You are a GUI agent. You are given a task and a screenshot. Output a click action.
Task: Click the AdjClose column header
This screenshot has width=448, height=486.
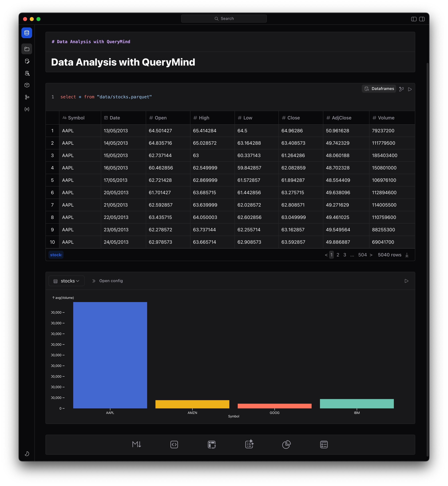coord(346,118)
